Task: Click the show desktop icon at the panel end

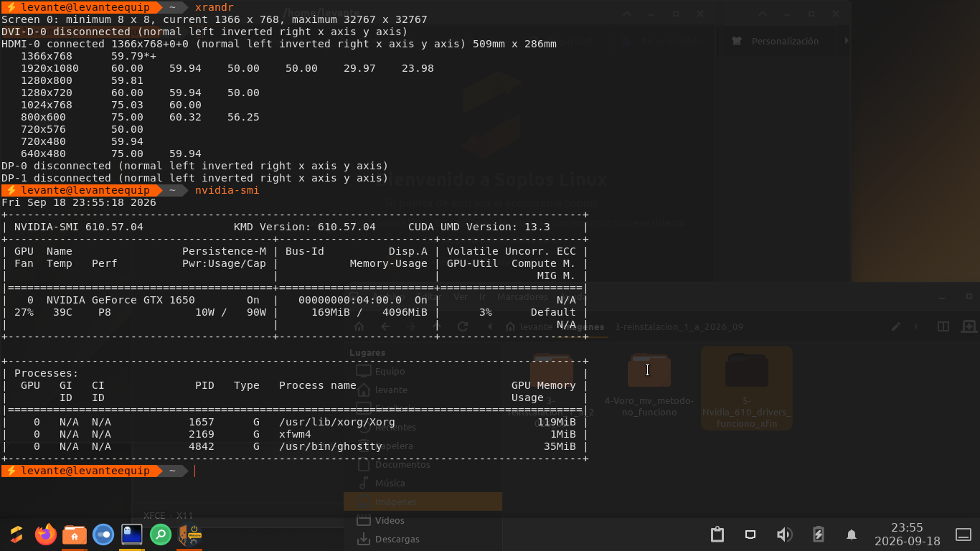Action: [963, 534]
